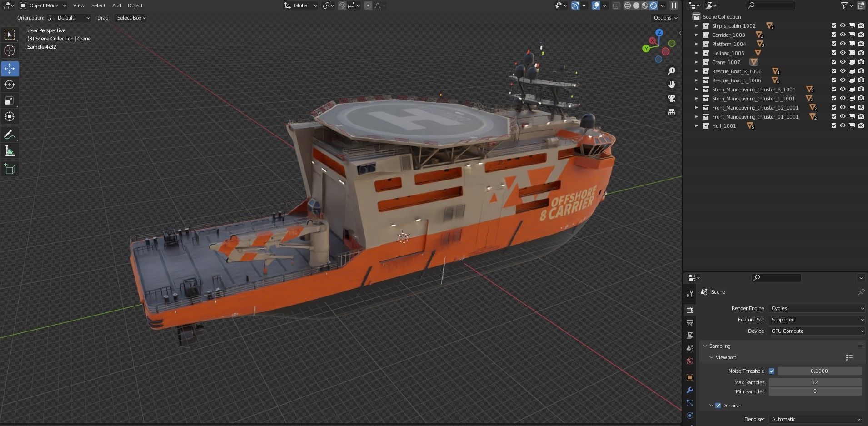Open the Denoiser dropdown
868x426 pixels.
click(x=815, y=419)
